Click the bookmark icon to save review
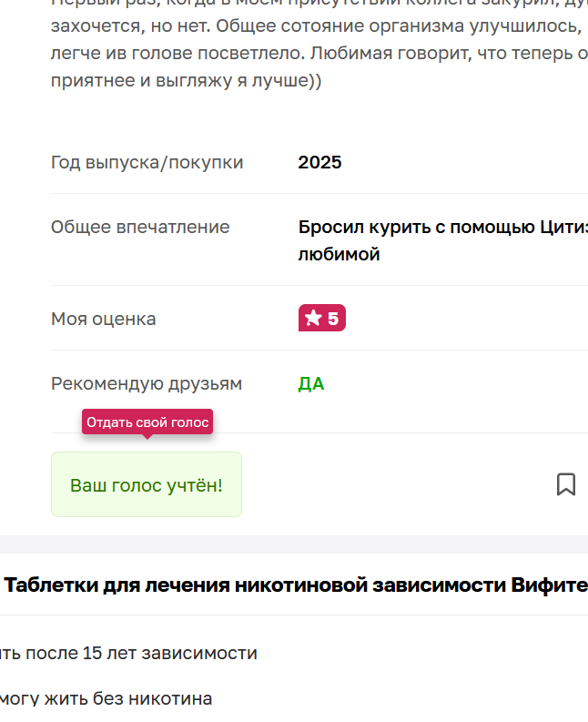The width and height of the screenshot is (588, 722). (565, 484)
